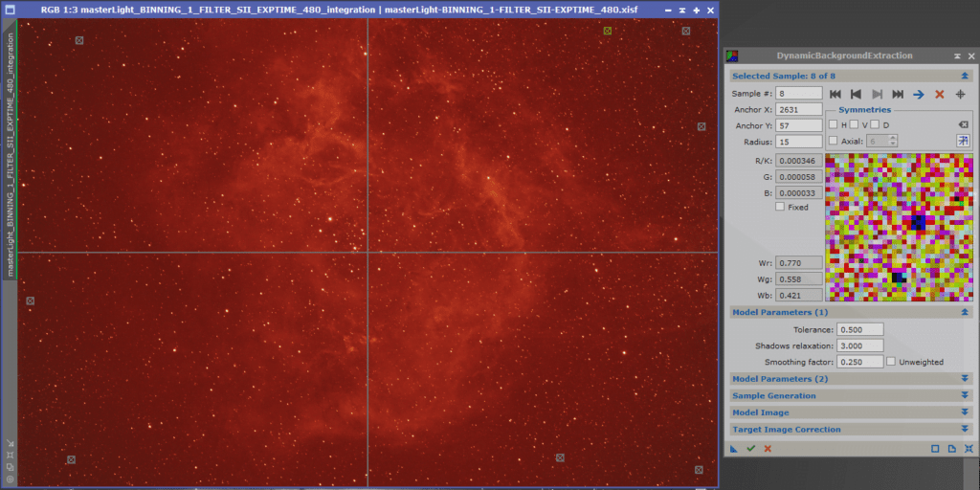Click the Wb weight value 0.421
Image resolution: width=980 pixels, height=490 pixels.
[x=799, y=295]
